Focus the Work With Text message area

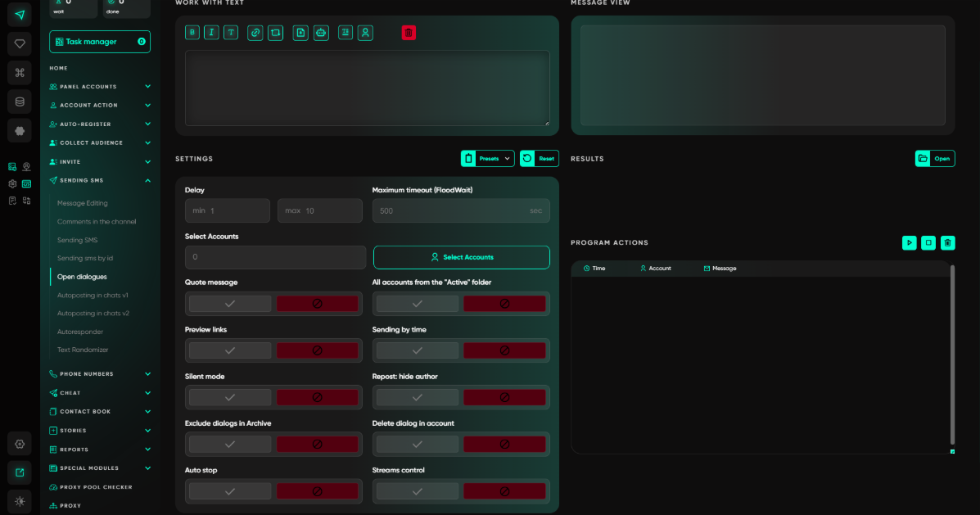pos(368,88)
